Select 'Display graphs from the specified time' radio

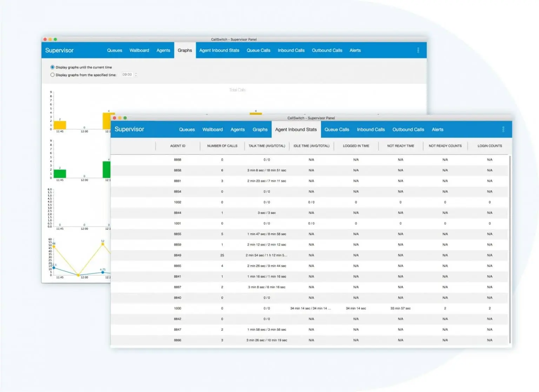point(53,75)
